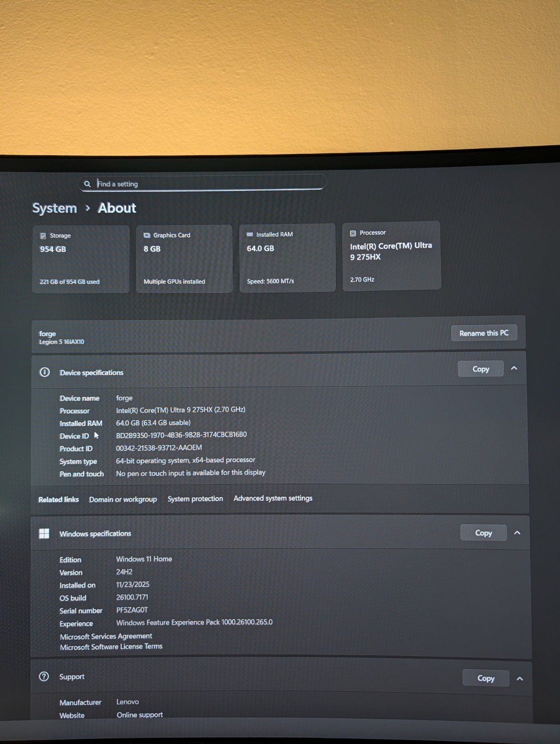
Task: Select the 64-bit operating system text
Action: (x=186, y=460)
